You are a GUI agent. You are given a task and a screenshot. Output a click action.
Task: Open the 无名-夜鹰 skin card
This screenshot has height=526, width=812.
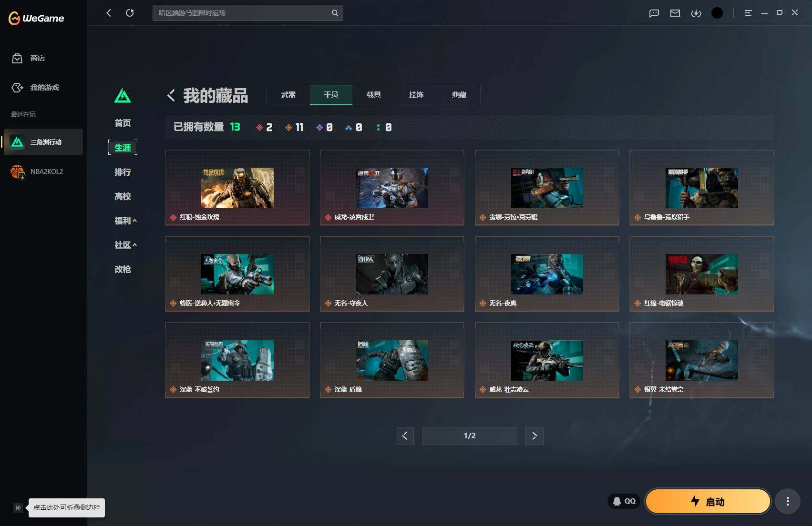tap(547, 274)
